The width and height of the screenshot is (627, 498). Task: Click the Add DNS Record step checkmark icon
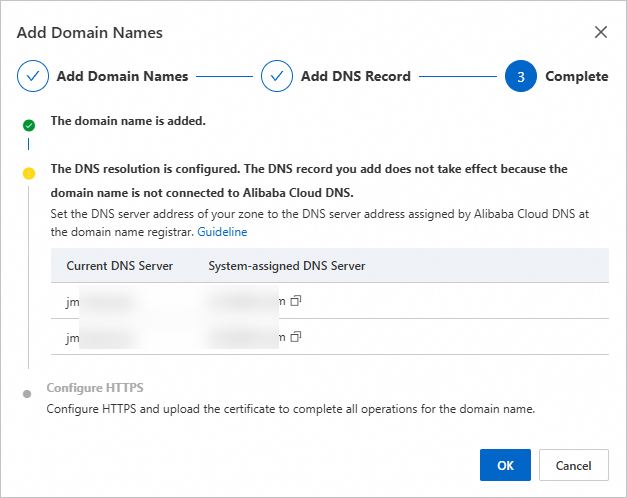pyautogui.click(x=276, y=76)
